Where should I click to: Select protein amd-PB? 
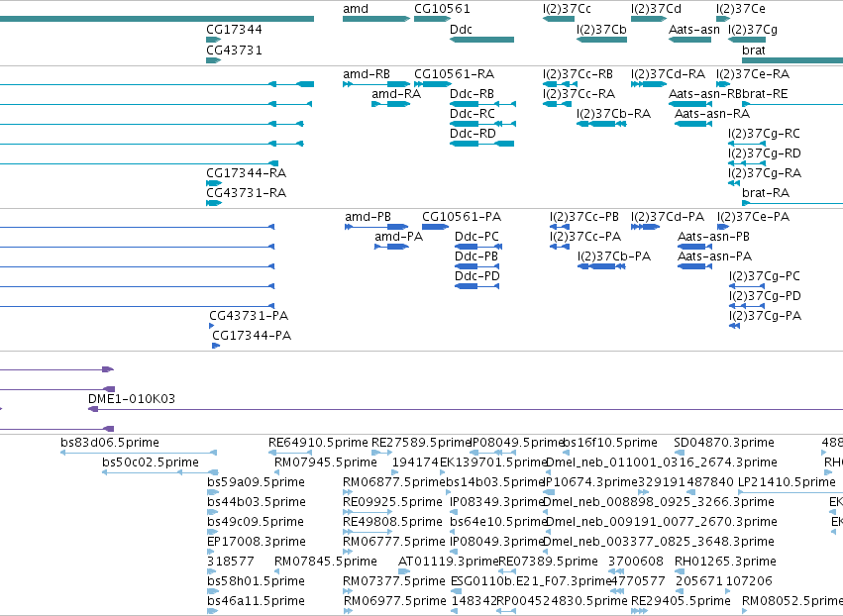[368, 217]
